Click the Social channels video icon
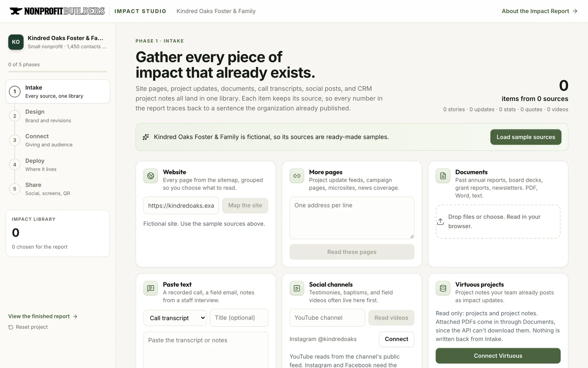The width and height of the screenshot is (588, 368). (x=297, y=289)
